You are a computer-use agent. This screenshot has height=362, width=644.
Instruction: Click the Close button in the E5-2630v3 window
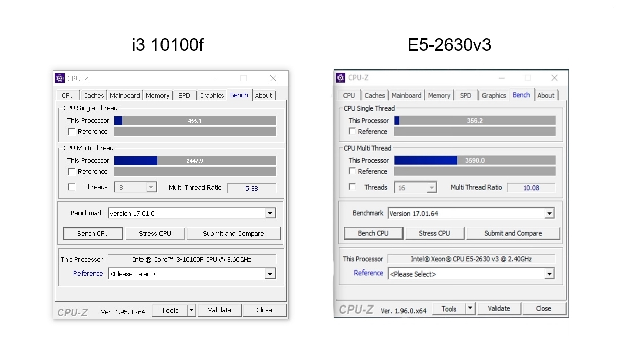[x=544, y=308]
